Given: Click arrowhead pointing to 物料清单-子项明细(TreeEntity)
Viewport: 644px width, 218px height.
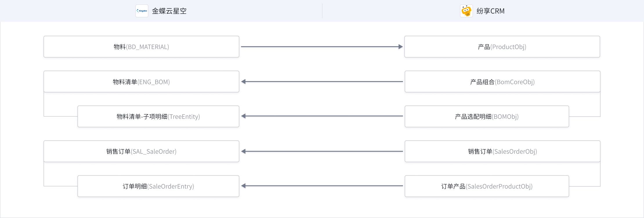Looking at the screenshot, I should point(244,116).
